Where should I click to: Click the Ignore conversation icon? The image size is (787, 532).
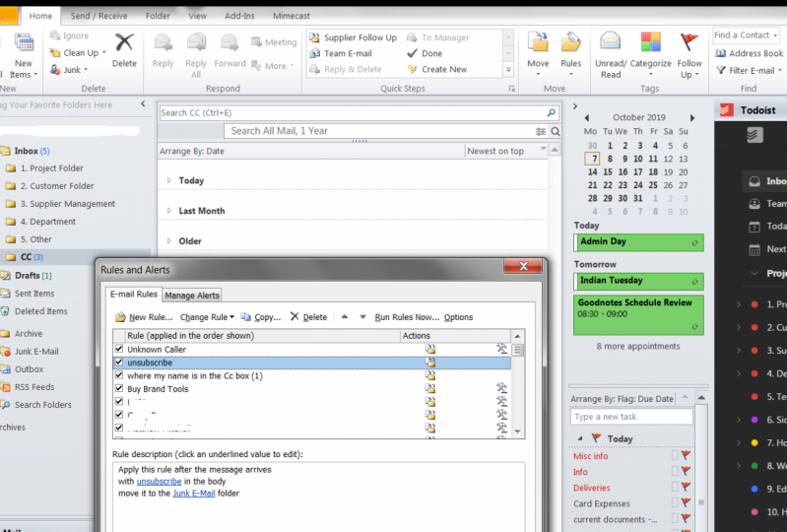[x=55, y=35]
